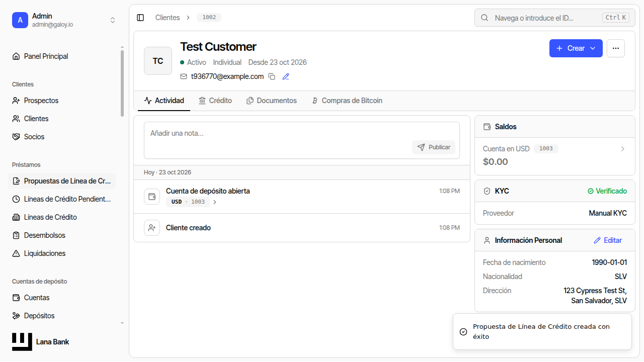
Task: Copy the customer email address icon
Action: (272, 76)
